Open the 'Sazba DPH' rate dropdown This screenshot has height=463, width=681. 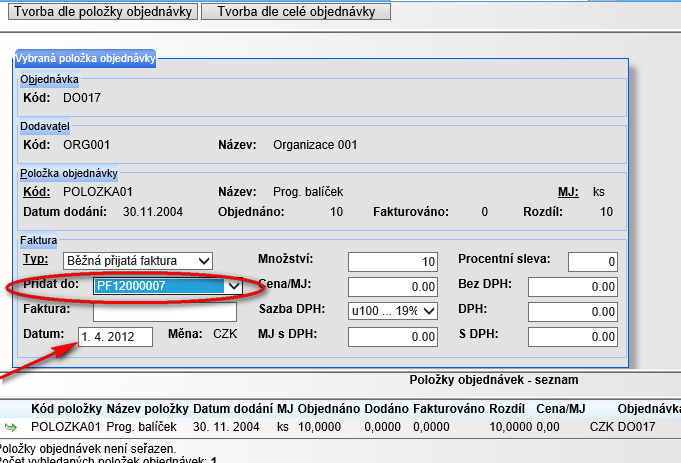click(x=393, y=311)
